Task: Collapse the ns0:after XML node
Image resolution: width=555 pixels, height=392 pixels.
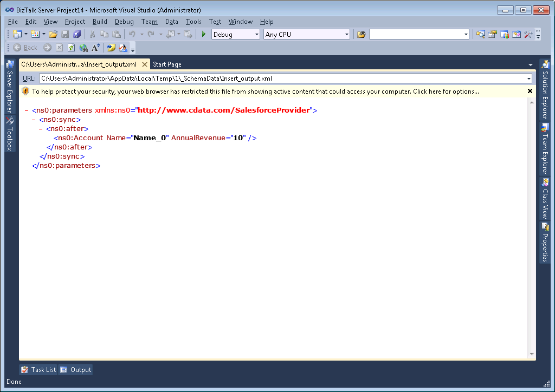Action: point(41,129)
